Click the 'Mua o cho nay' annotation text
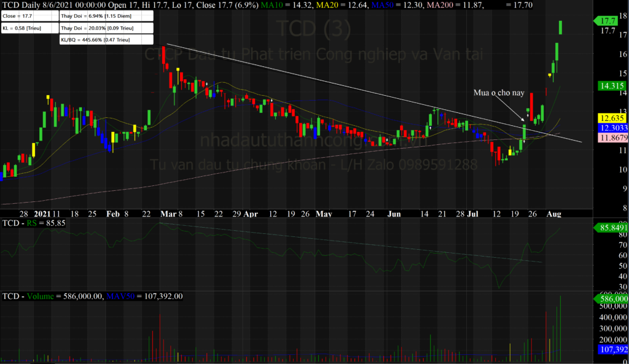The height and width of the screenshot is (364, 629). 498,93
